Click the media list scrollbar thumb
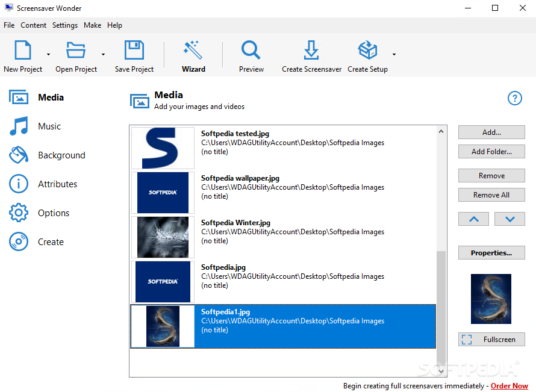 coord(441,308)
